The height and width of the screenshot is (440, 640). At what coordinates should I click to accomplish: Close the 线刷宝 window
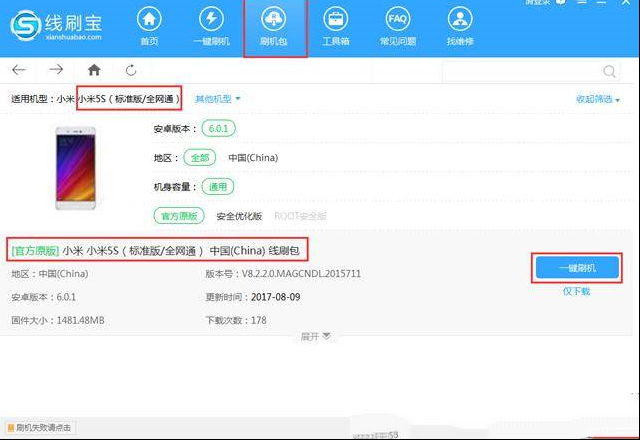click(626, 2)
